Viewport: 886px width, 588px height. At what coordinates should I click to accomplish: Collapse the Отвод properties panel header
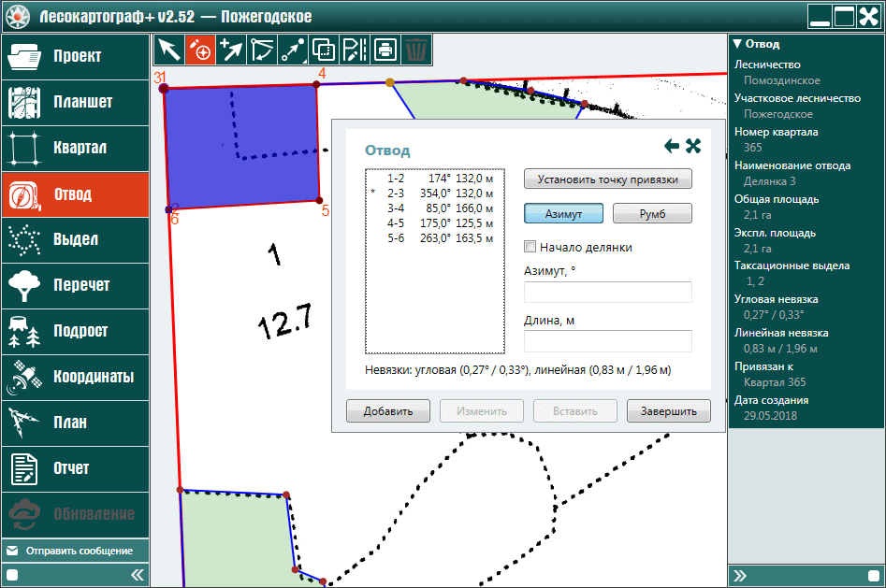[x=737, y=43]
